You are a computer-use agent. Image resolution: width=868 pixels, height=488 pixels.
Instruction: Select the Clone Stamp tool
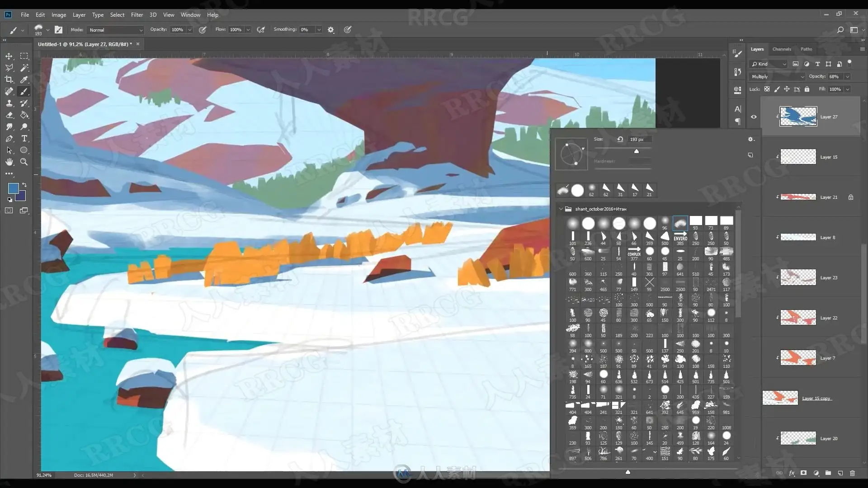(x=9, y=103)
